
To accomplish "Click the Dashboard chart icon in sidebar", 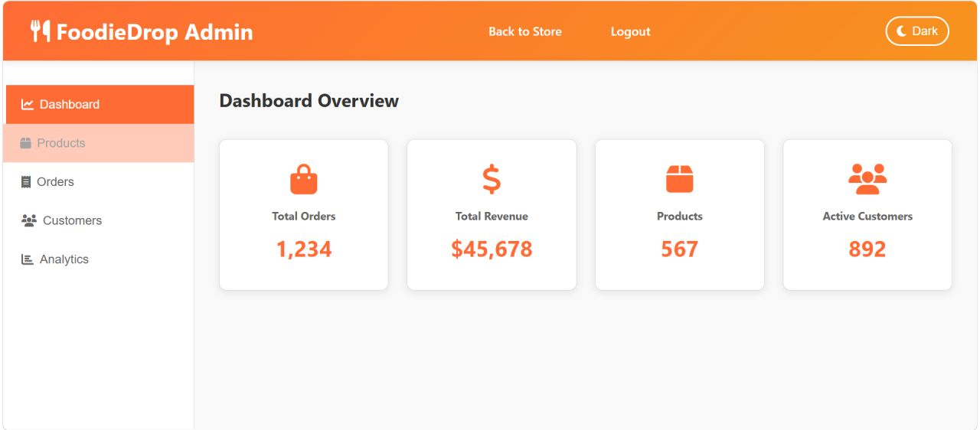I will coord(28,104).
